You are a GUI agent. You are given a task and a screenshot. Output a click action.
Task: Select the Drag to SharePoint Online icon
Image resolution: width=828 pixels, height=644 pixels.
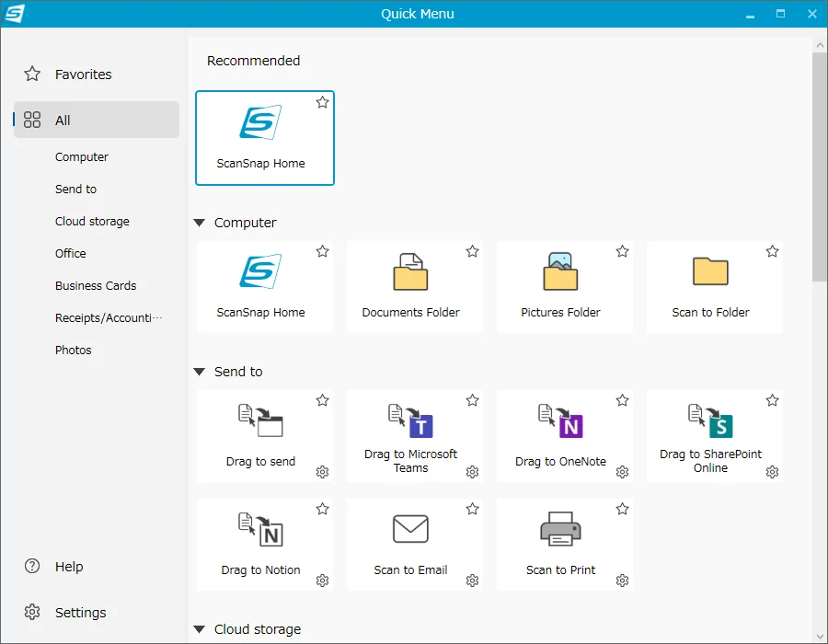click(x=710, y=420)
